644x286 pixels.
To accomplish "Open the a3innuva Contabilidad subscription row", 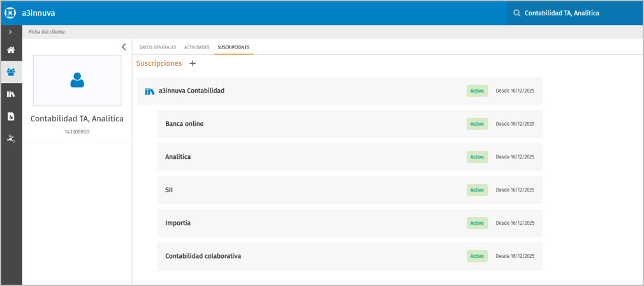I will 340,91.
